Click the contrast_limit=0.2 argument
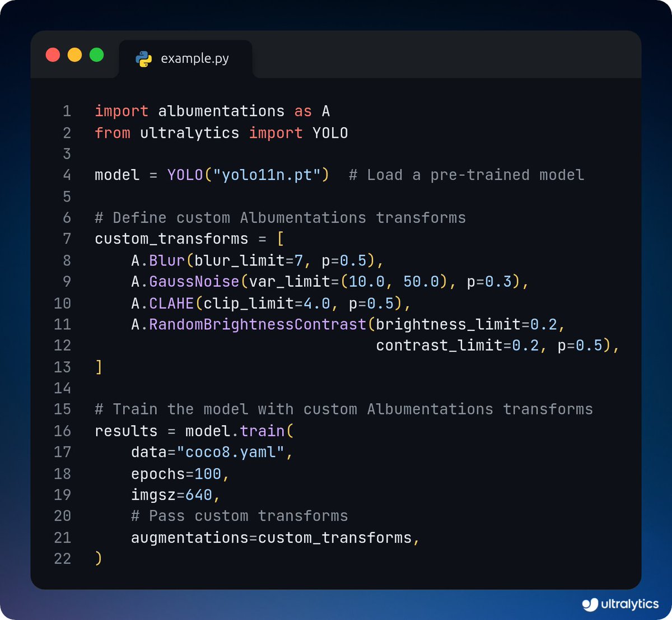Screen dimensions: 672x620 (x=457, y=346)
